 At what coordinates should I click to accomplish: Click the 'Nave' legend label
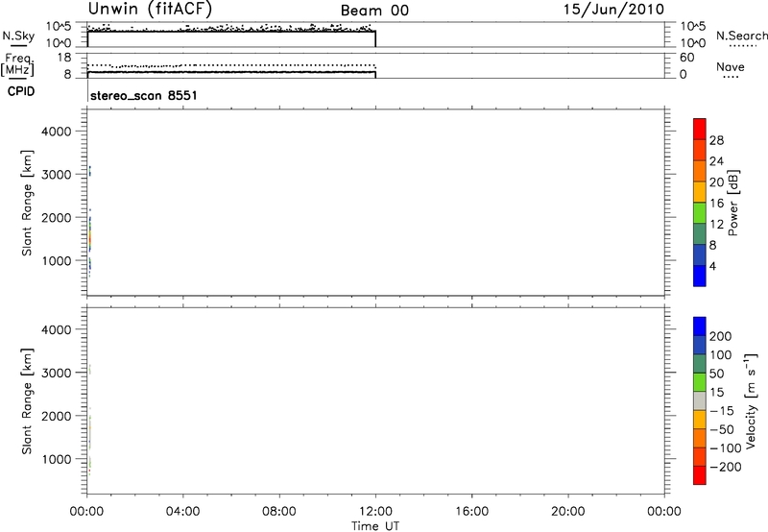(731, 66)
